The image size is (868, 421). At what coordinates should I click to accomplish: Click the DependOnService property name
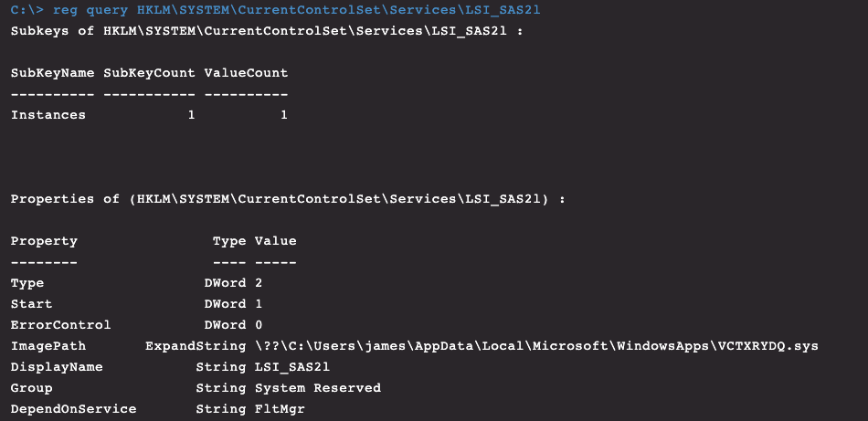pos(73,409)
